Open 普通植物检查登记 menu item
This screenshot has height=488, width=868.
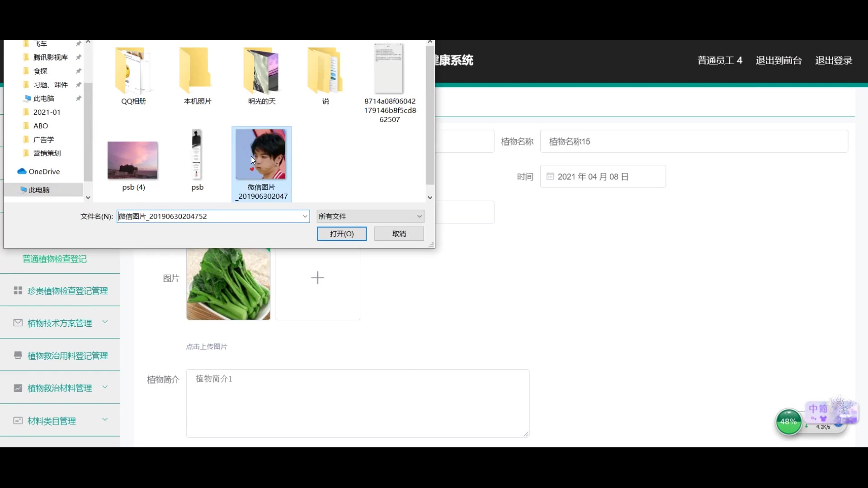pyautogui.click(x=55, y=259)
